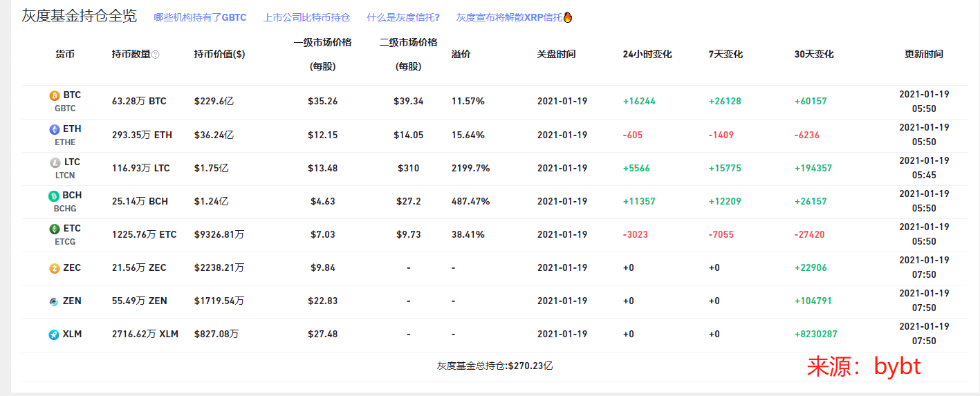Click the Bitcoin BTC coin icon

point(55,95)
